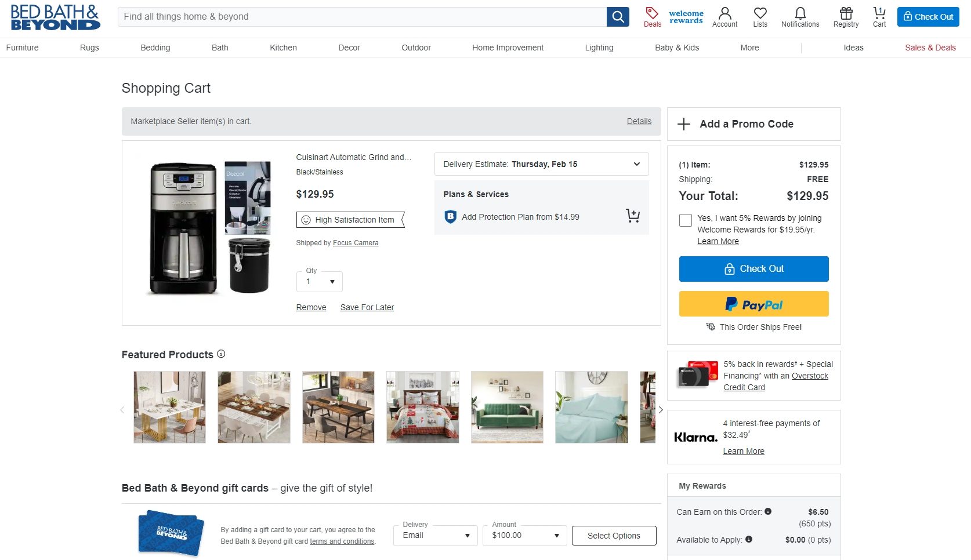
Task: Click the search magnifier button
Action: [x=618, y=17]
